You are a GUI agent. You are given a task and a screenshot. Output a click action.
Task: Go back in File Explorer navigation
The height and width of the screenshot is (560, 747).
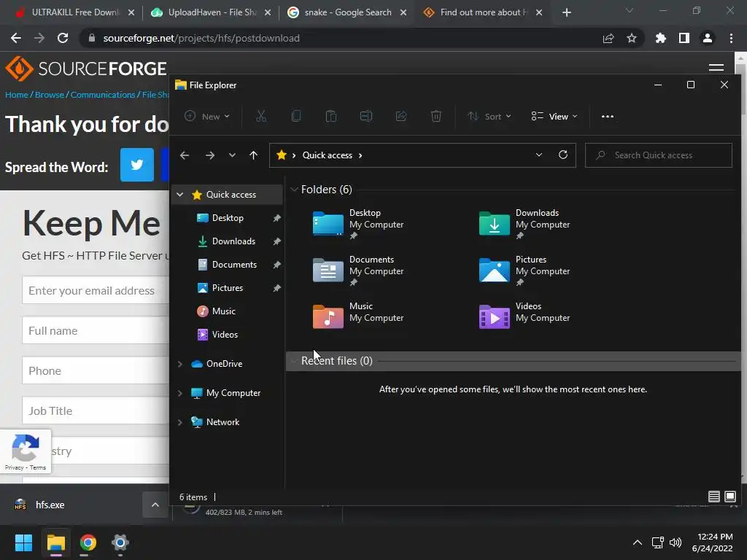click(185, 155)
